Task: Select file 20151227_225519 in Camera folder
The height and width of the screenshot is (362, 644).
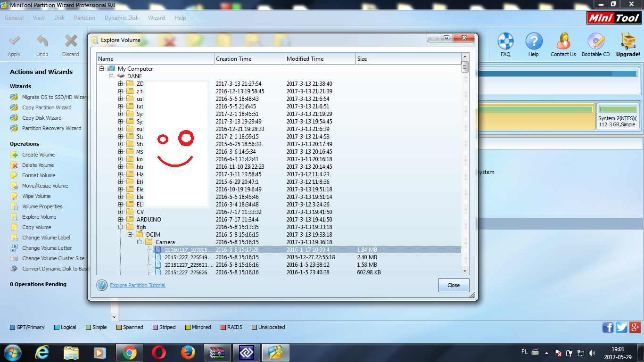Action: click(x=189, y=257)
